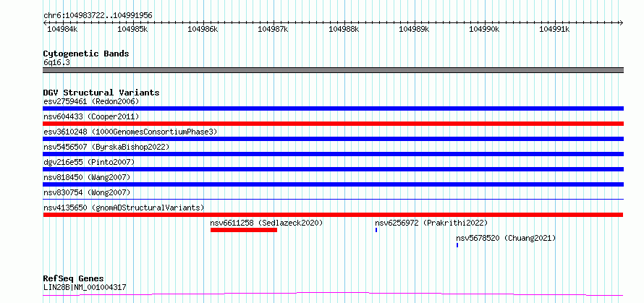Click the LIN28B|NM_001004317 gene label
The width and height of the screenshot is (644, 303).
point(85,287)
